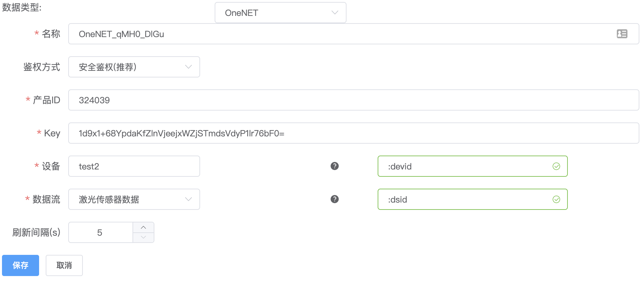Click the green checkmark in :devid field
Screen dimensions: 644x282
tap(556, 166)
